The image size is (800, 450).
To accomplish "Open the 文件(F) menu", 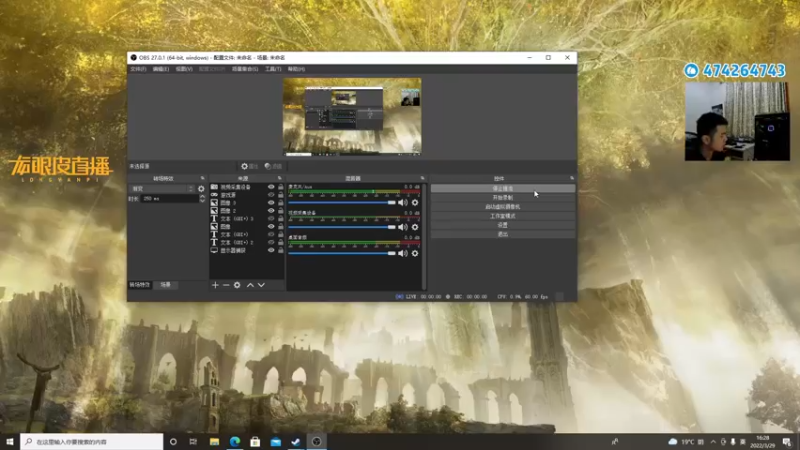I will (138, 69).
